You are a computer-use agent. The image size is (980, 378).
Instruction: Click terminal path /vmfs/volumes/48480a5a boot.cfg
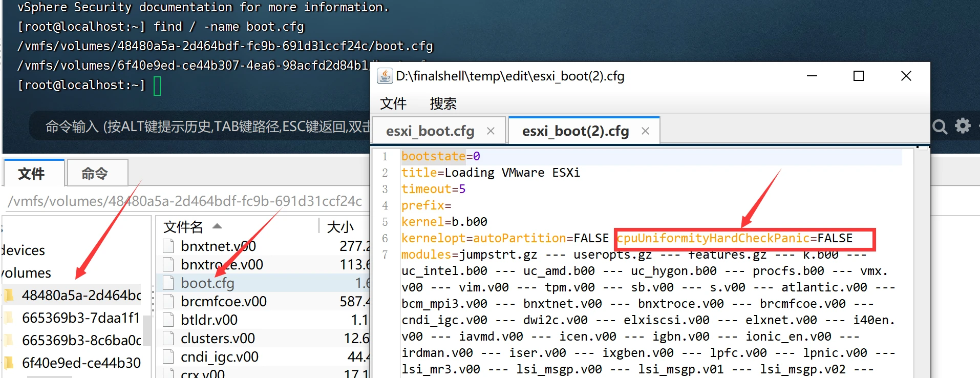225,46
